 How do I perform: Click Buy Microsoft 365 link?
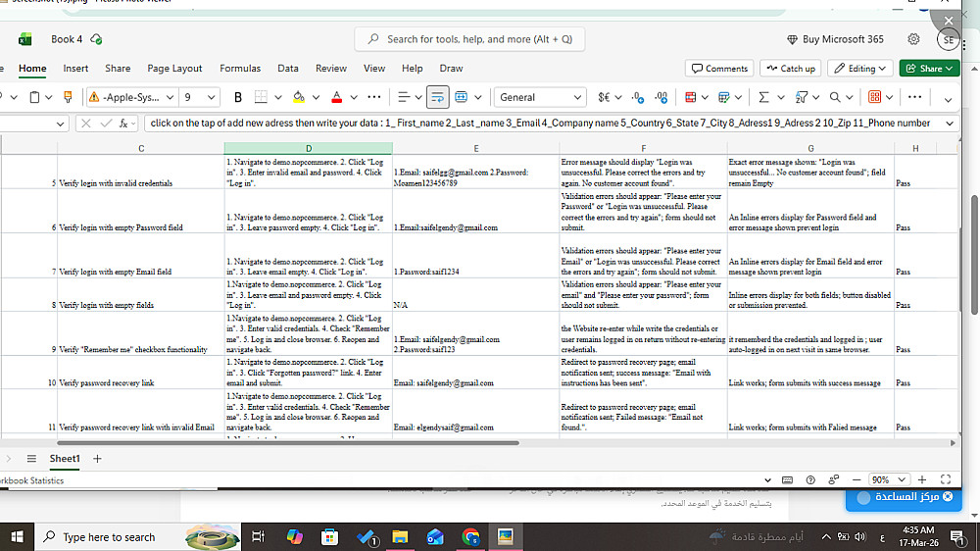(835, 39)
